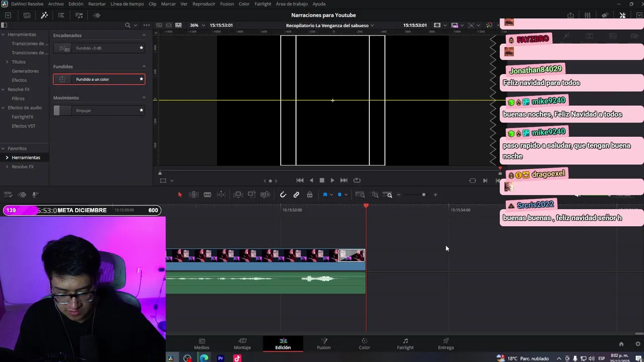Expand the Títulos tree item
This screenshot has width=644, height=362.
(x=7, y=62)
